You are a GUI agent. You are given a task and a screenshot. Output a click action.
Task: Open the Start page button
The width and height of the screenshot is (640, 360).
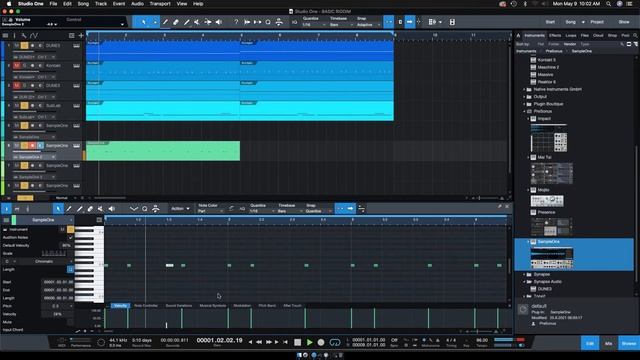tap(550, 22)
